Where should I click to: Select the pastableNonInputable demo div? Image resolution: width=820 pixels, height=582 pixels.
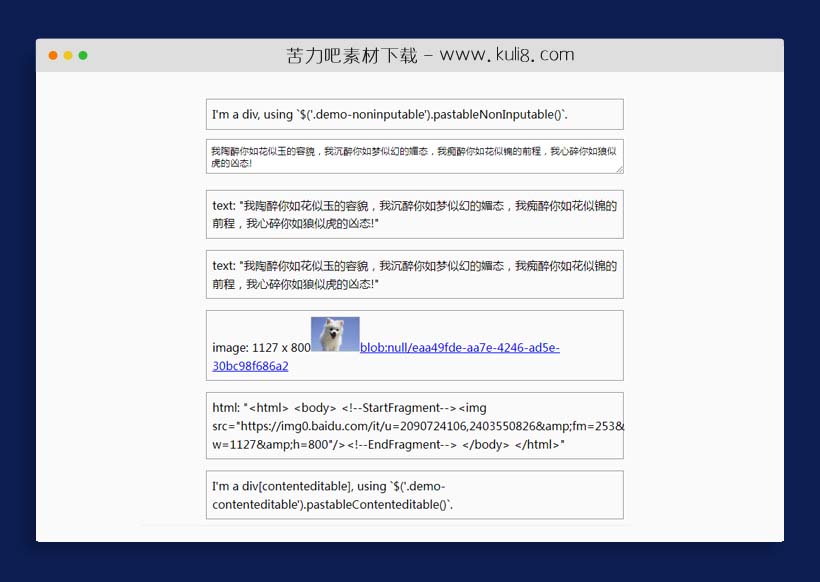(413, 114)
